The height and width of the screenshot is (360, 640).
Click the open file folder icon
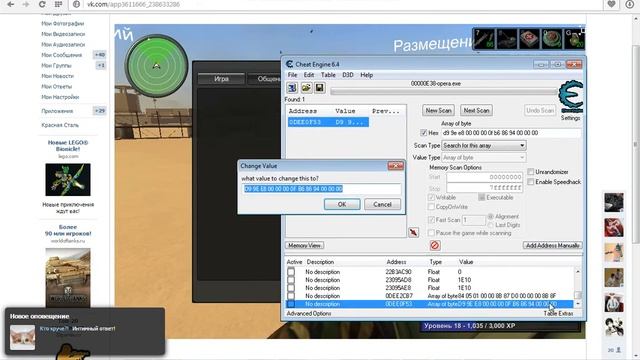click(306, 88)
